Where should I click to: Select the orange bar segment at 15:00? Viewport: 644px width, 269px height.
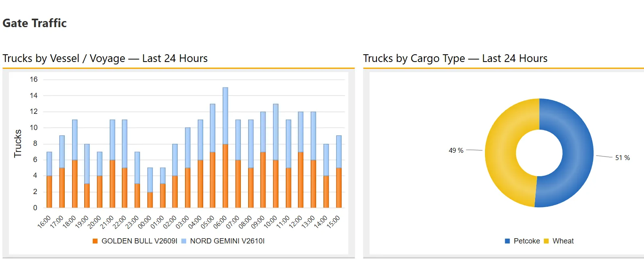[x=339, y=188]
